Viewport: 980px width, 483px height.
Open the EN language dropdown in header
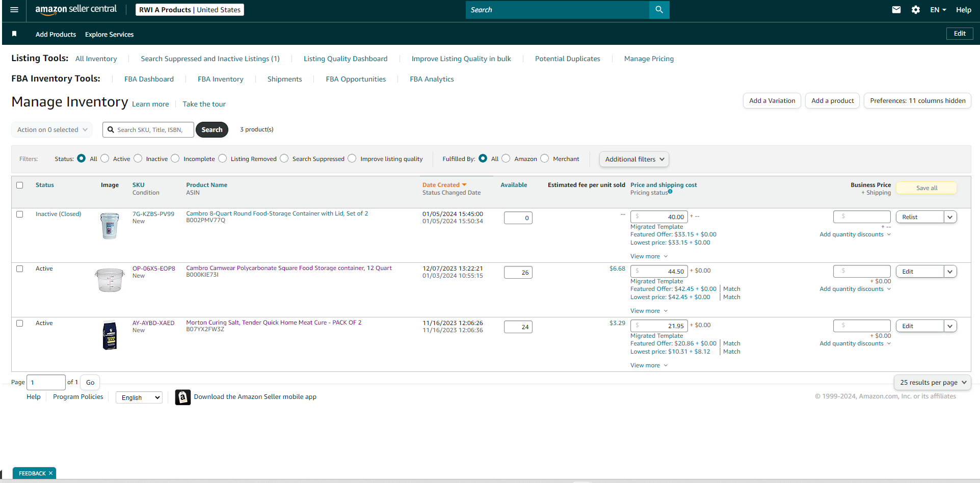[x=938, y=10]
